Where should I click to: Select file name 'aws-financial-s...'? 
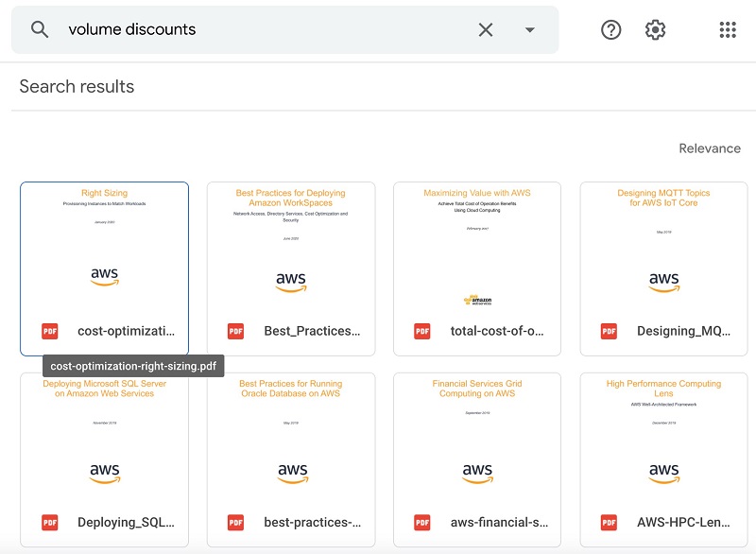tap(500, 523)
